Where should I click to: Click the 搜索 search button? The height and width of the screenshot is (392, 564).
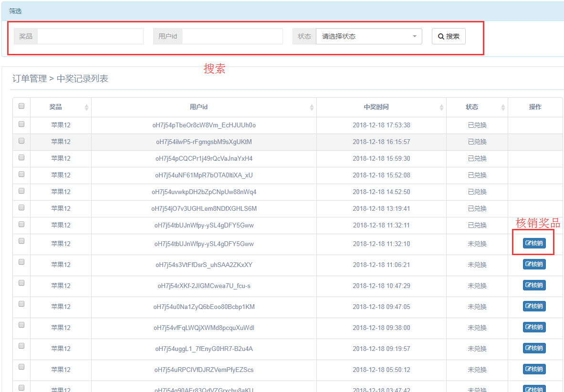(449, 36)
